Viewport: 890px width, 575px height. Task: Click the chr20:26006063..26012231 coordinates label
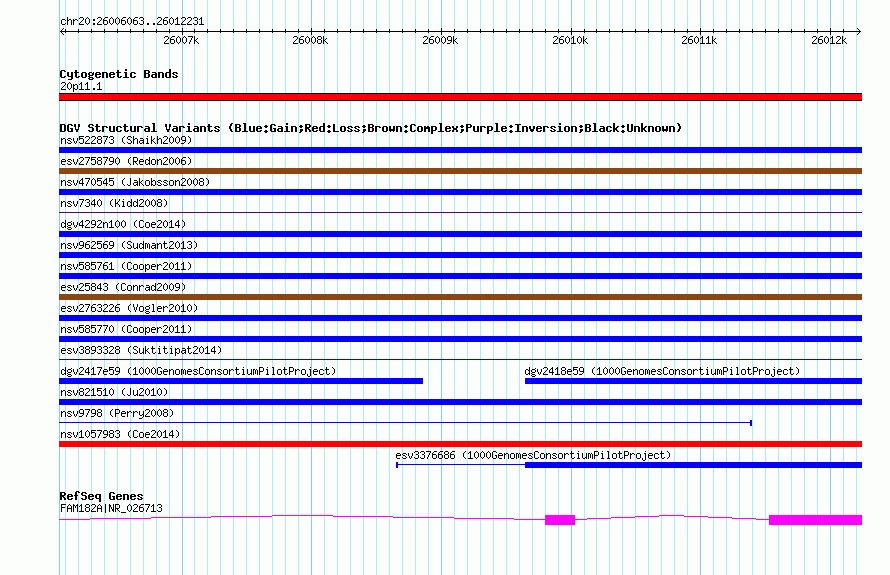click(x=132, y=21)
